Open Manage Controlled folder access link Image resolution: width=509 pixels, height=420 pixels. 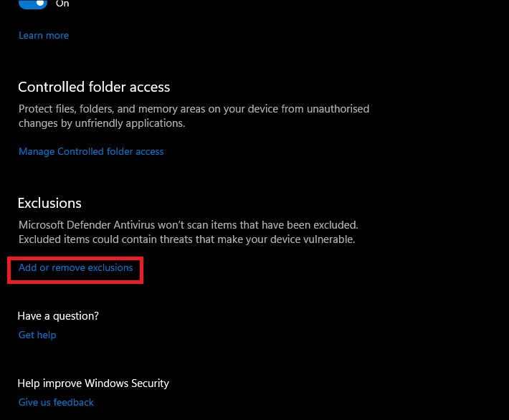tap(91, 151)
